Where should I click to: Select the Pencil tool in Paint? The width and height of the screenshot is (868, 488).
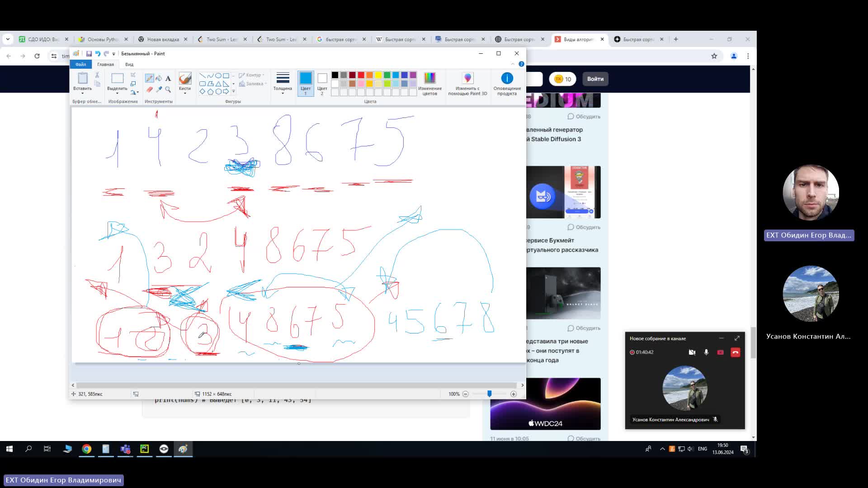tap(149, 78)
